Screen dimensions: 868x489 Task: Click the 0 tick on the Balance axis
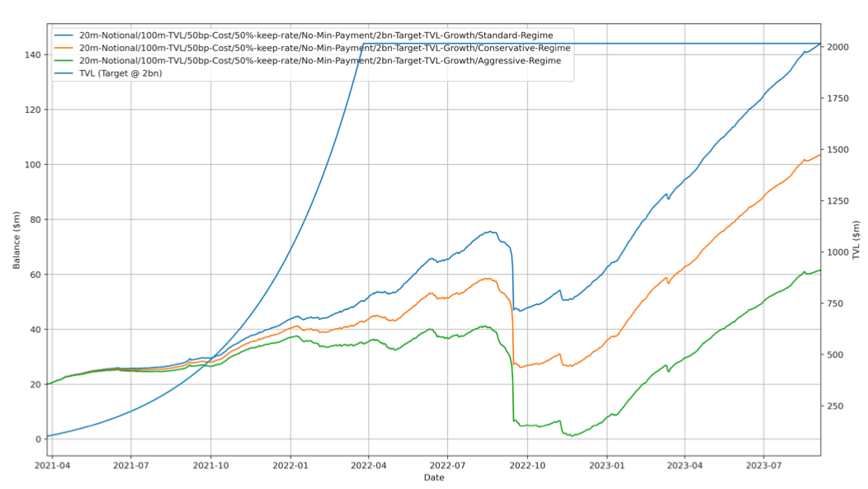point(38,440)
